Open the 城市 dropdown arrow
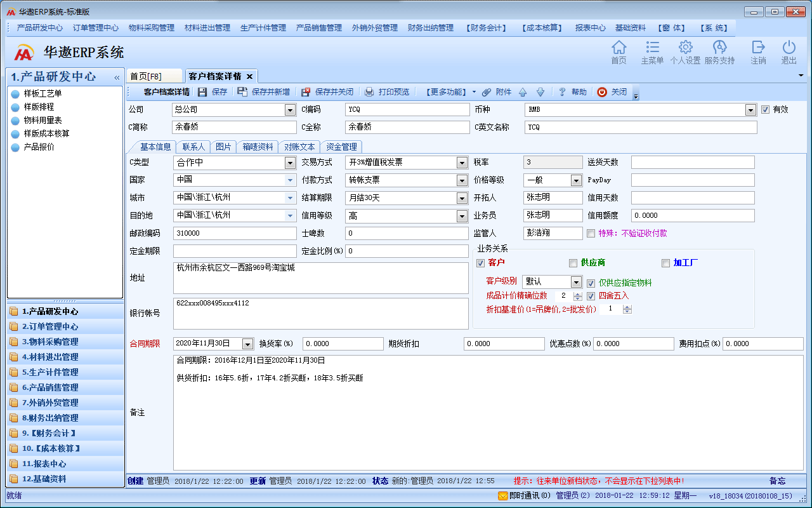Image resolution: width=812 pixels, height=508 pixels. (x=290, y=198)
